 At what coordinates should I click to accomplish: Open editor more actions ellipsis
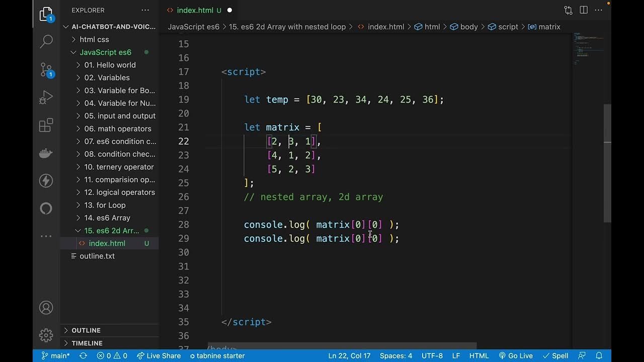click(x=599, y=10)
